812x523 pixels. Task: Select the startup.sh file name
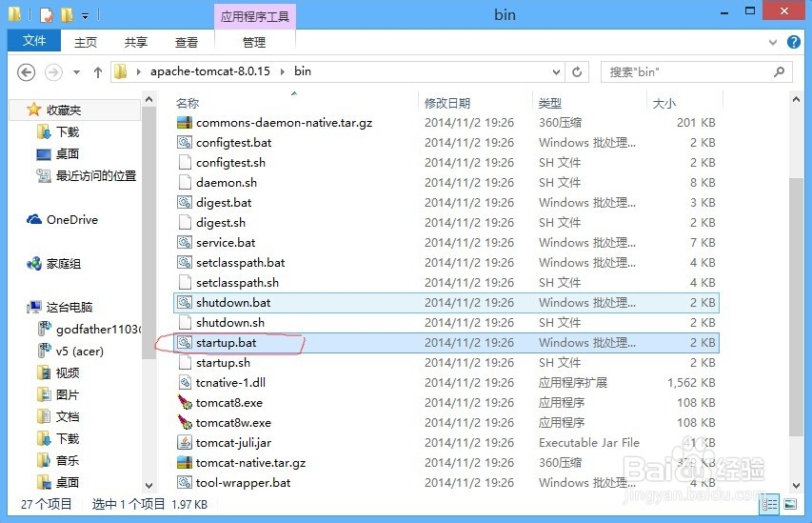[x=223, y=363]
